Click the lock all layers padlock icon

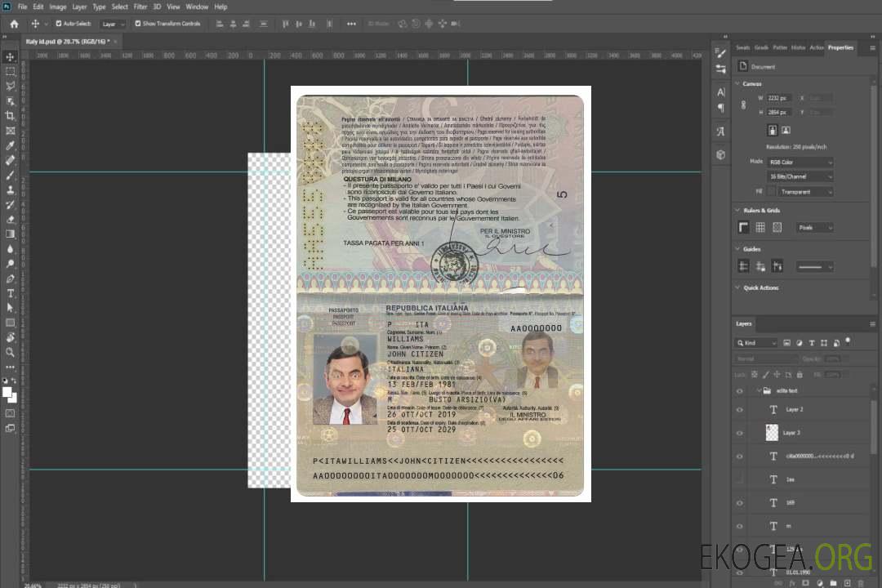pyautogui.click(x=800, y=375)
